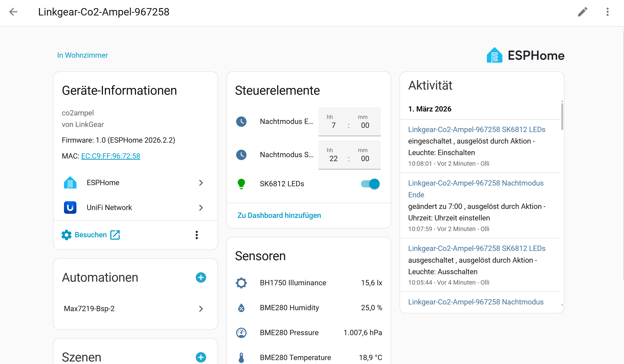Click the back arrow icon
The width and height of the screenshot is (624, 364).
coord(13,12)
